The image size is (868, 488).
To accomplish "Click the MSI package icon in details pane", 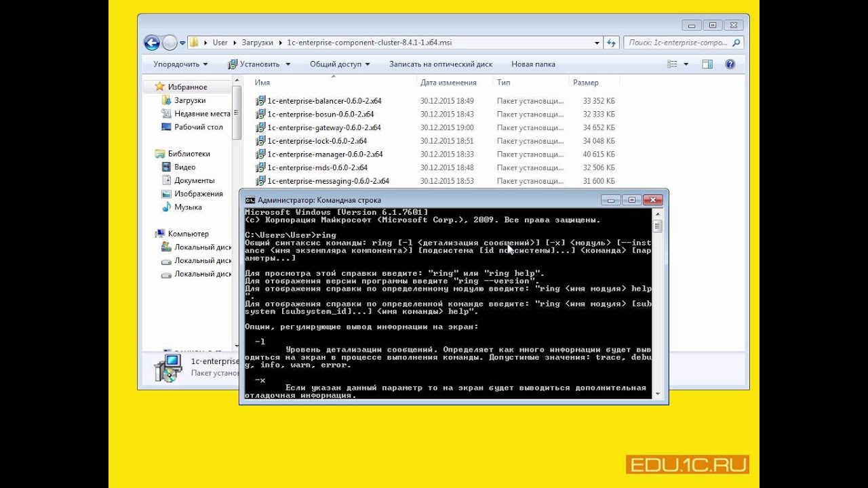I will click(x=167, y=367).
